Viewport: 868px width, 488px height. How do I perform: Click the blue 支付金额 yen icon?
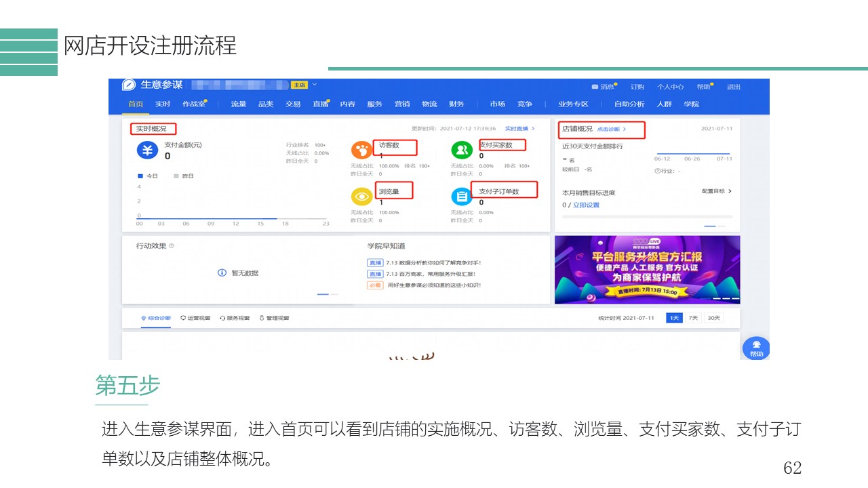[x=147, y=150]
